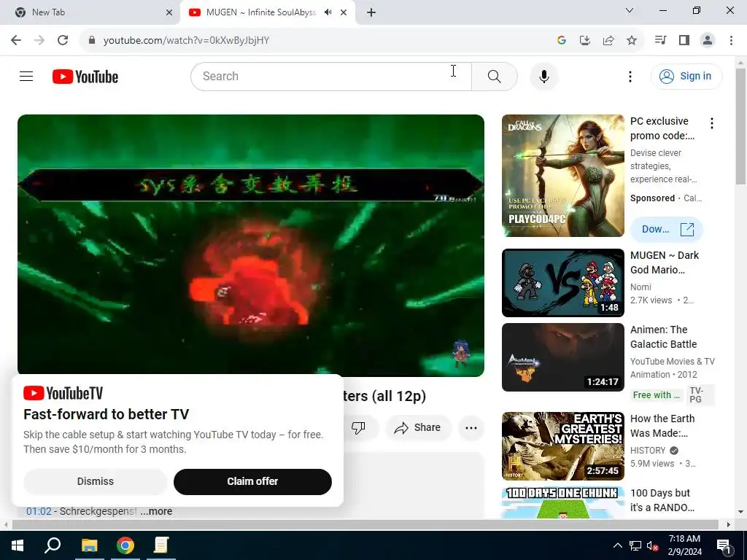Open Windows Start menu
The width and height of the screenshot is (747, 560).
pos(18,545)
